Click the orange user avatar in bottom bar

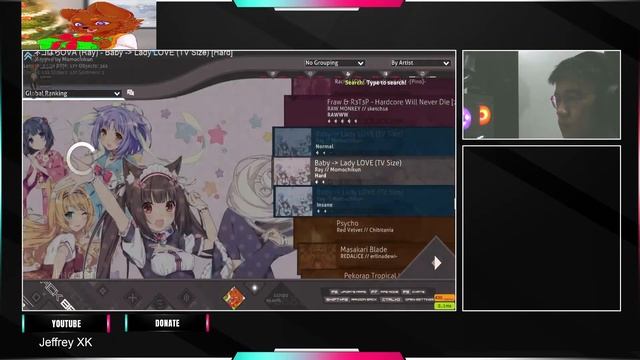point(234,298)
